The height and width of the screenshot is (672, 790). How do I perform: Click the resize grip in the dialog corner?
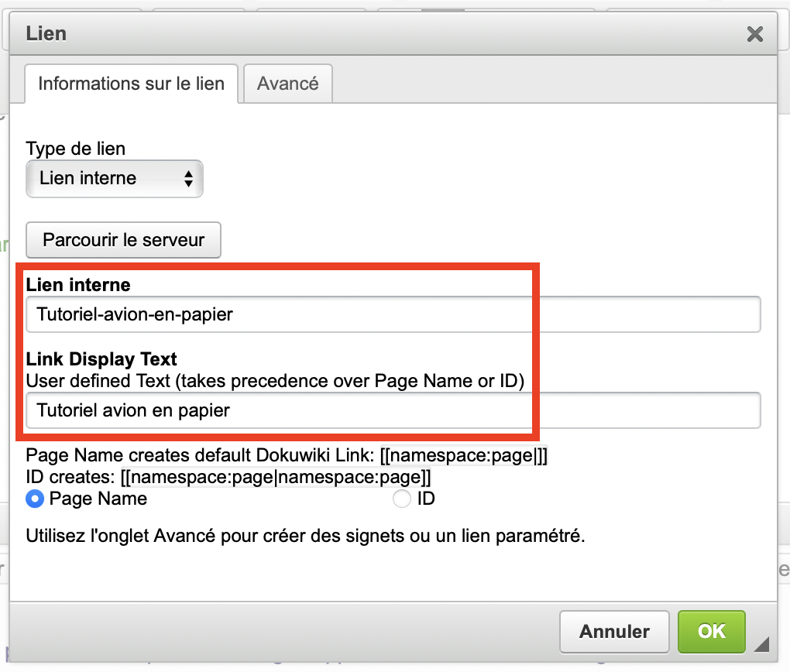coord(761,643)
